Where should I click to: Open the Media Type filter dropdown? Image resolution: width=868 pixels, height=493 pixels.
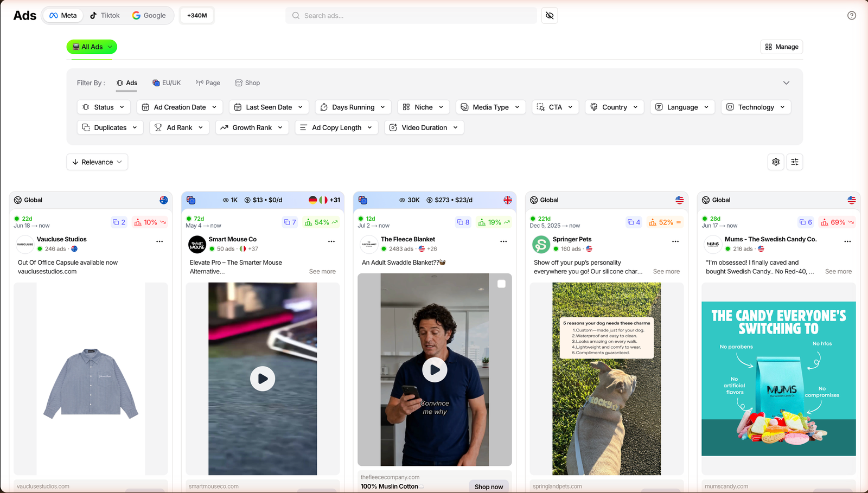491,107
